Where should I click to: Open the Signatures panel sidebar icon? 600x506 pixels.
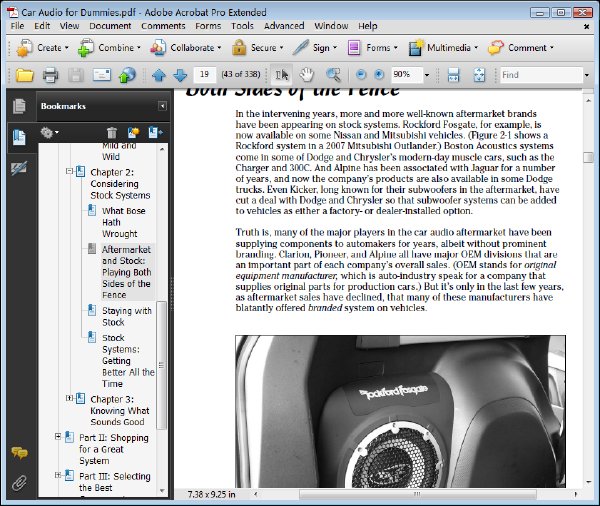pyautogui.click(x=19, y=168)
